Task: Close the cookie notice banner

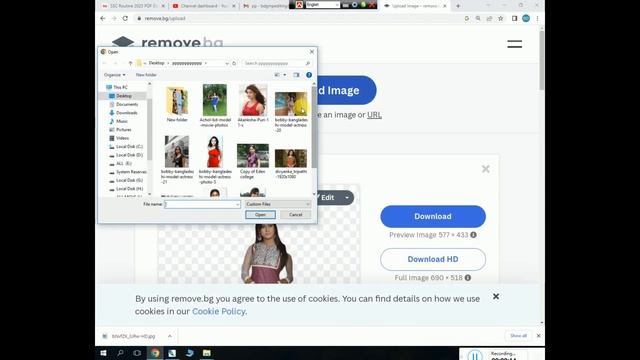Action: (x=496, y=296)
